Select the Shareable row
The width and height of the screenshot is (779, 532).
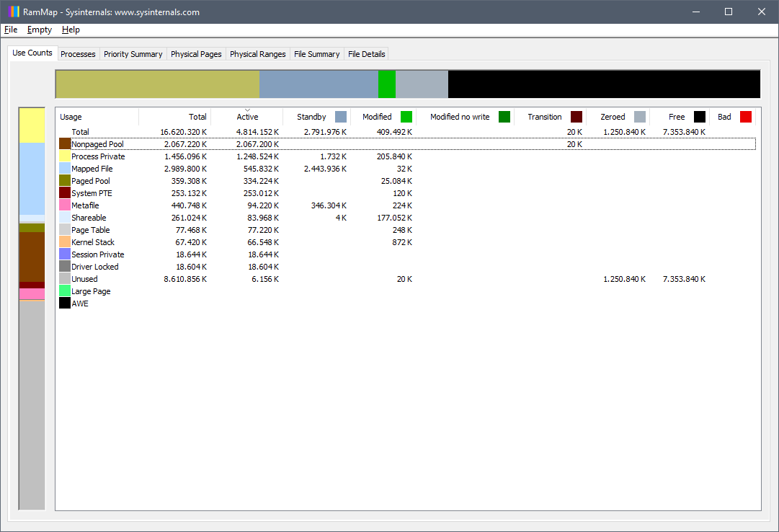(406, 218)
